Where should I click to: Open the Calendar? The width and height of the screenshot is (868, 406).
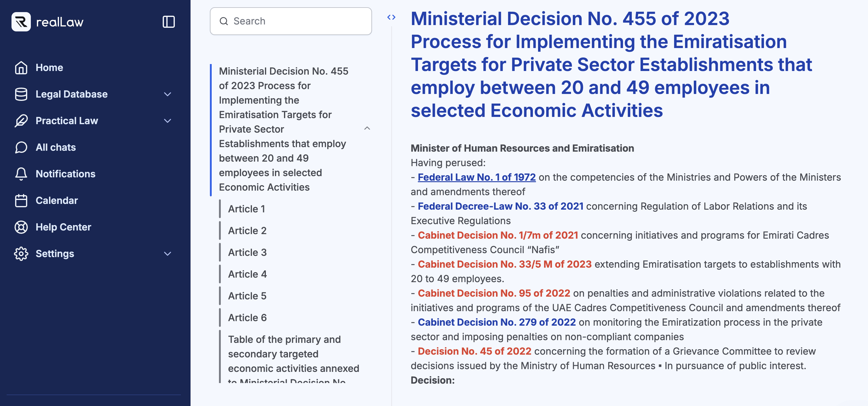click(x=57, y=200)
